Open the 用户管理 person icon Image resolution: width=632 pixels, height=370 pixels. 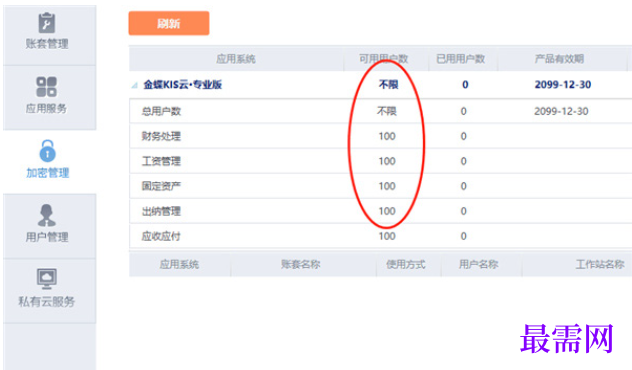point(47,215)
